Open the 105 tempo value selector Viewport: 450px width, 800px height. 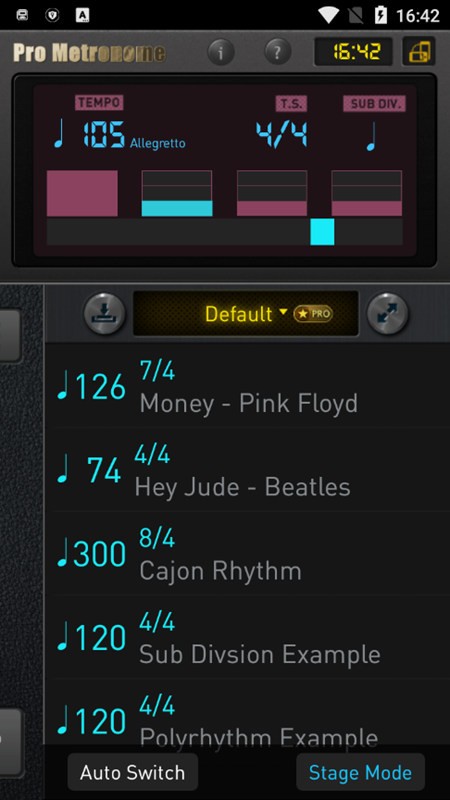point(104,135)
